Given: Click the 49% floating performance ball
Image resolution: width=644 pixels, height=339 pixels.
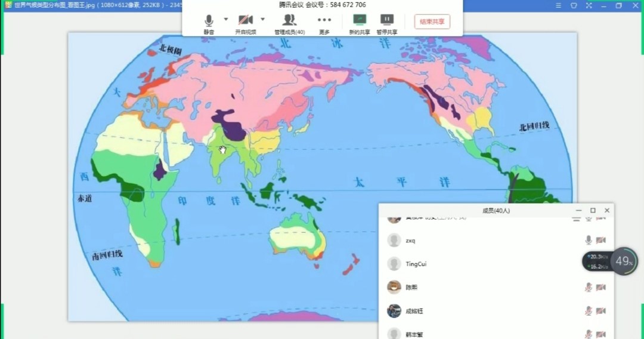Looking at the screenshot, I should click(x=624, y=261).
